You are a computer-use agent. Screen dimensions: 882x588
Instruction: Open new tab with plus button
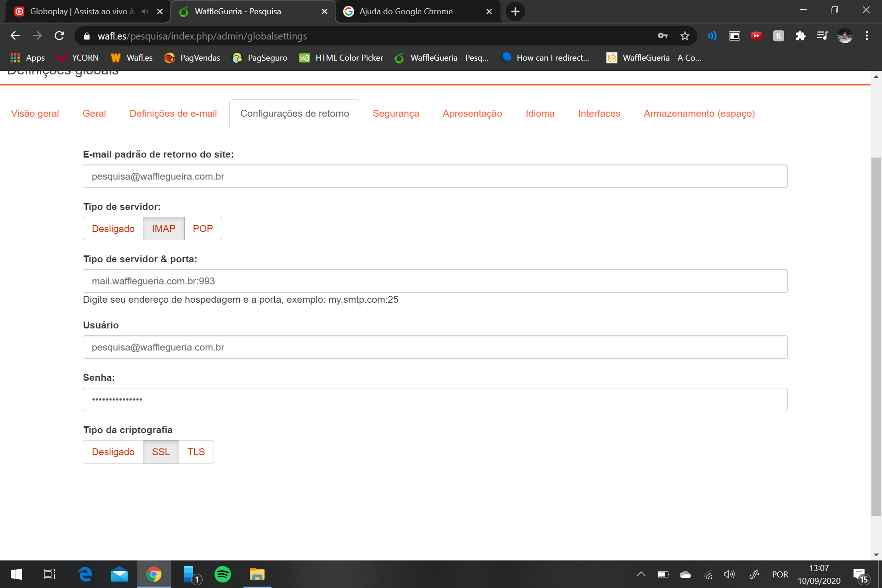[515, 11]
